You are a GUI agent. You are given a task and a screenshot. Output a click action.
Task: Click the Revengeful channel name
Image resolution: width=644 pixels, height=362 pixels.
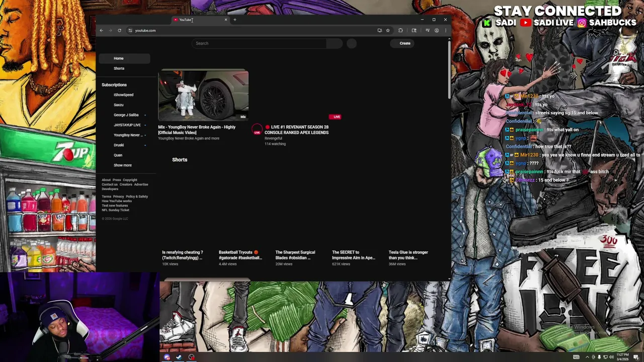click(273, 138)
